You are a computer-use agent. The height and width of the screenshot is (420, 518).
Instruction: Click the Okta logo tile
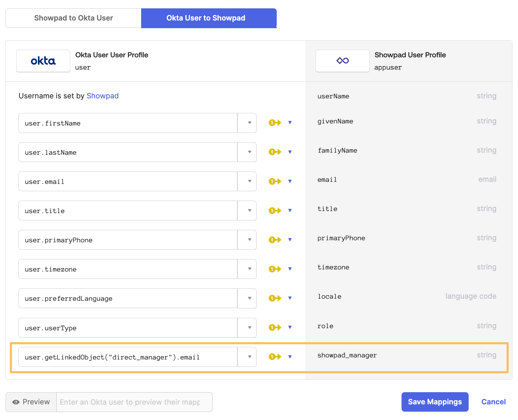(x=43, y=61)
